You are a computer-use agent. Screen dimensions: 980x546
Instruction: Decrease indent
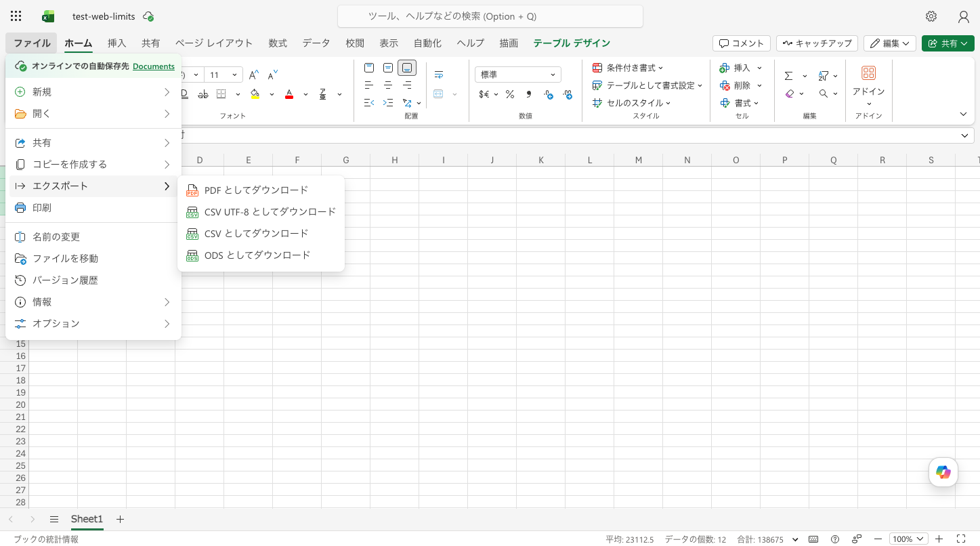pos(369,103)
